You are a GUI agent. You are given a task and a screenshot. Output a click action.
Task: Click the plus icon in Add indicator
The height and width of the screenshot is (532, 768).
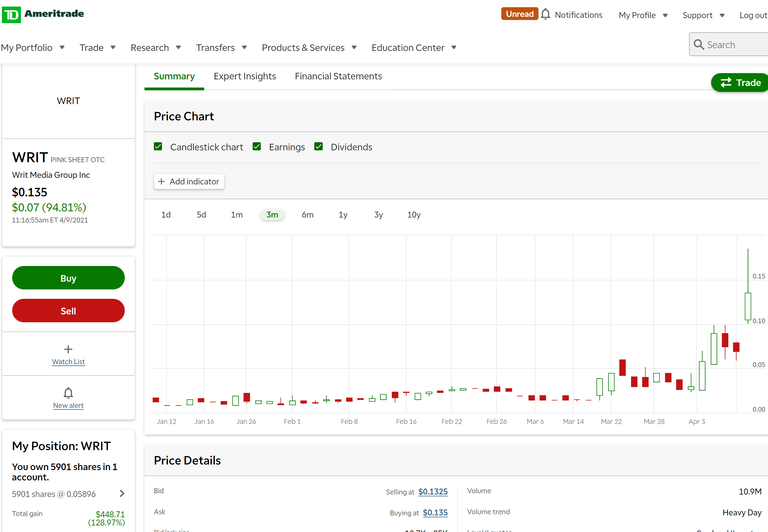[161, 181]
